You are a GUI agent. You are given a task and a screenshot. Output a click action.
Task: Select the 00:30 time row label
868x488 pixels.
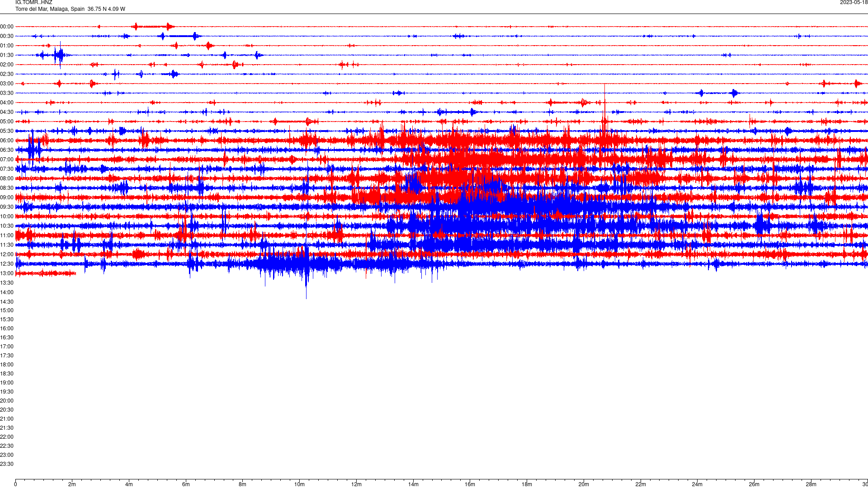click(7, 36)
